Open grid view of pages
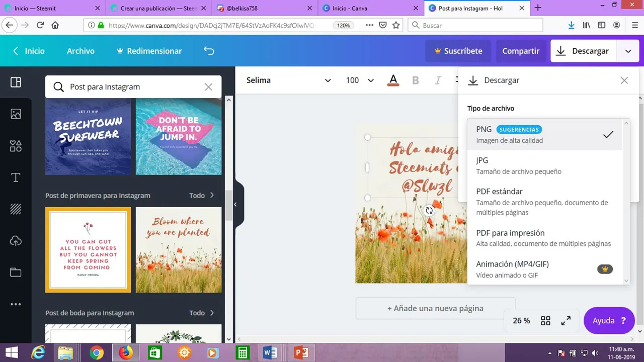 [545, 321]
